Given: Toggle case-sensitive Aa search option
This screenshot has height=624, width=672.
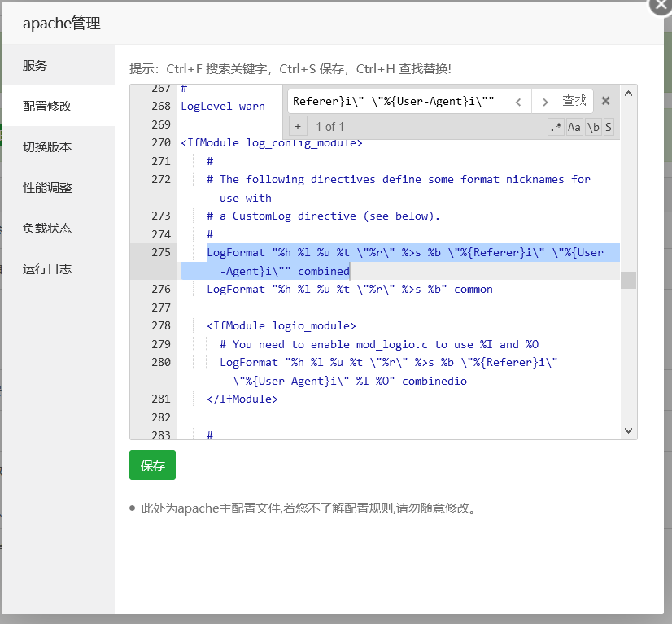Looking at the screenshot, I should pyautogui.click(x=574, y=127).
